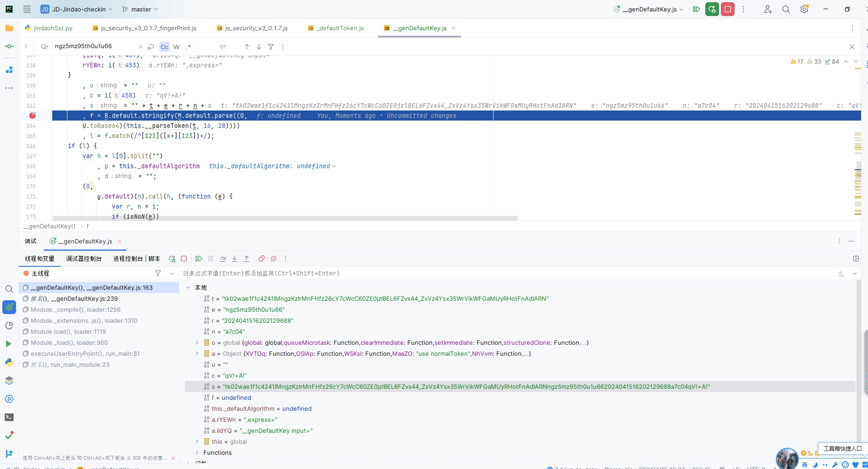Toggle breakpoint on the highlighted line
The image size is (868, 469).
tap(33, 116)
